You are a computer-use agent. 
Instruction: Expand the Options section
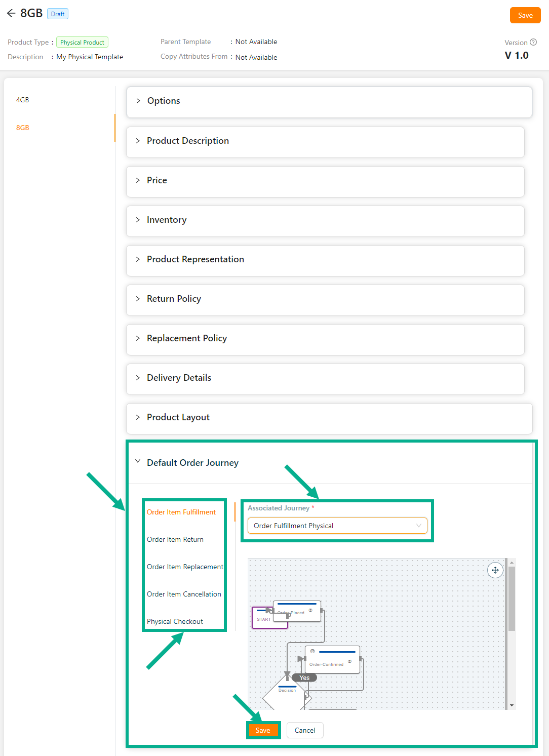click(x=164, y=101)
